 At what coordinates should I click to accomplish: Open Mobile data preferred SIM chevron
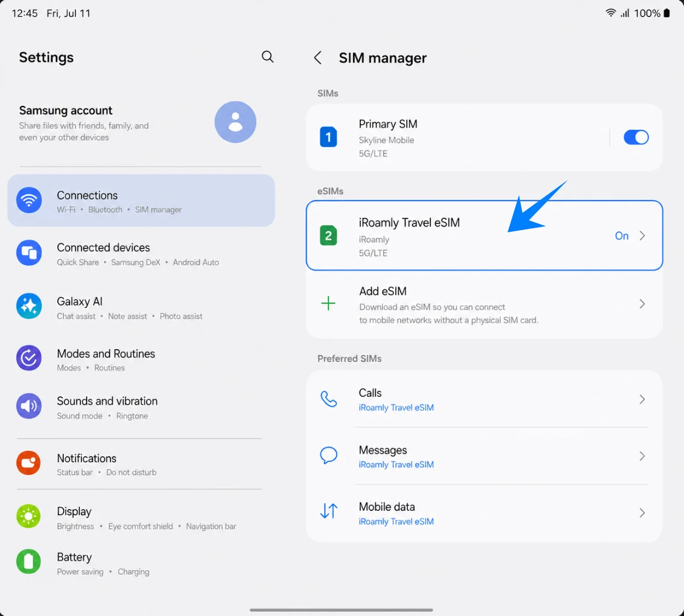point(642,513)
